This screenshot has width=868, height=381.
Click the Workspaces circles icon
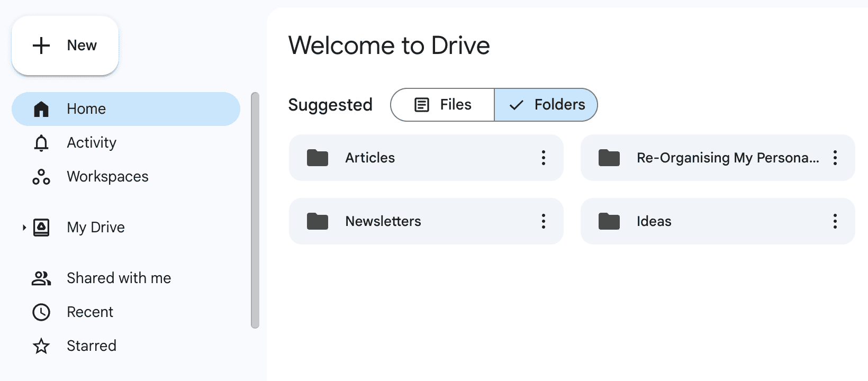tap(41, 177)
